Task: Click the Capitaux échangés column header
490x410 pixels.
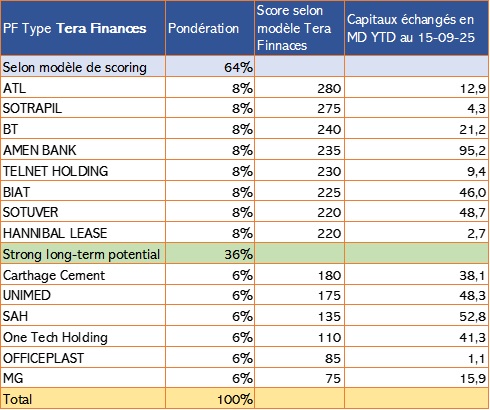Action: coord(417,28)
